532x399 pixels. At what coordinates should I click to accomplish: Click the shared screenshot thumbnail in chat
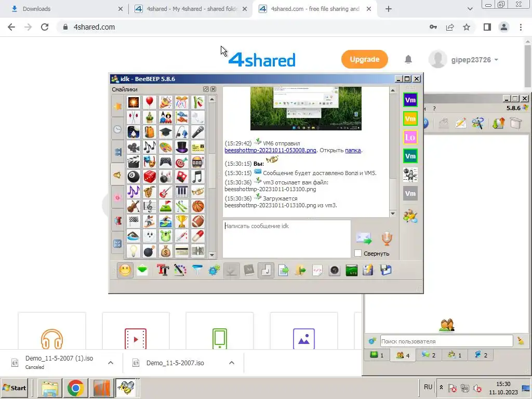305,109
